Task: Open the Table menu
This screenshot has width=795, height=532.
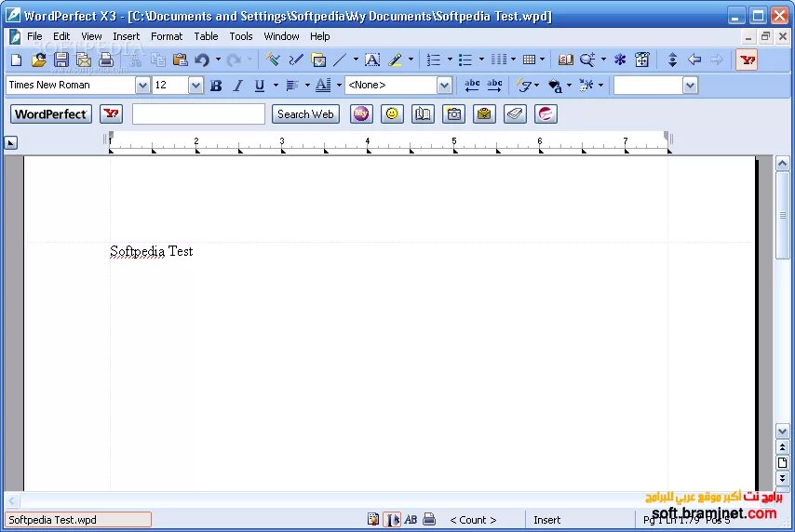Action: click(x=206, y=36)
